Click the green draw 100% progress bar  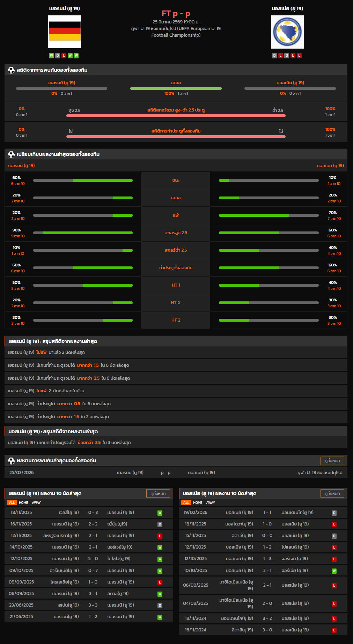point(176,88)
